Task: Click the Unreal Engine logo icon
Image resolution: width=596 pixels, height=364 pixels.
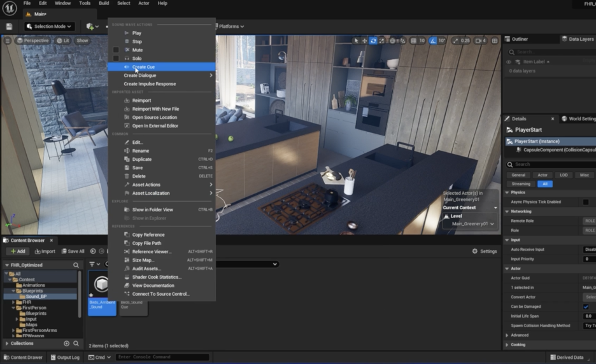Action: 10,8
